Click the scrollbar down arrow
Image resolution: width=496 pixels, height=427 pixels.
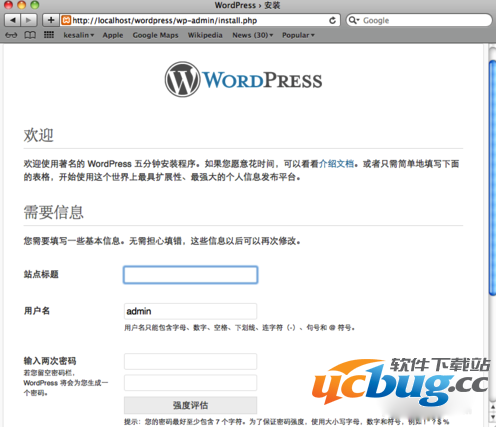coord(493,417)
